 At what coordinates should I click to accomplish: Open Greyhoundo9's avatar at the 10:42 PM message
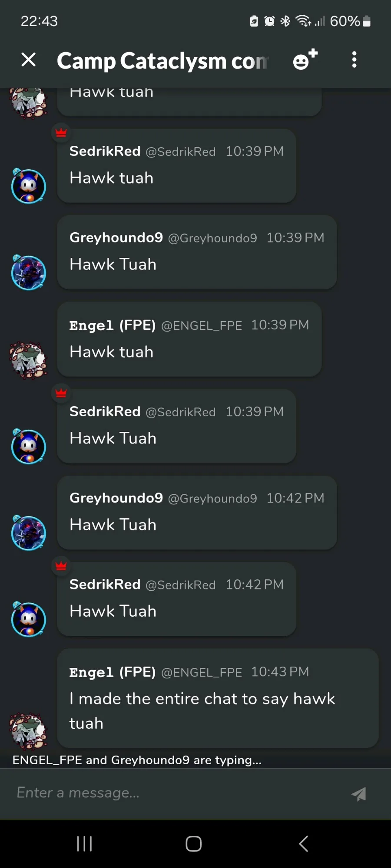point(29,533)
